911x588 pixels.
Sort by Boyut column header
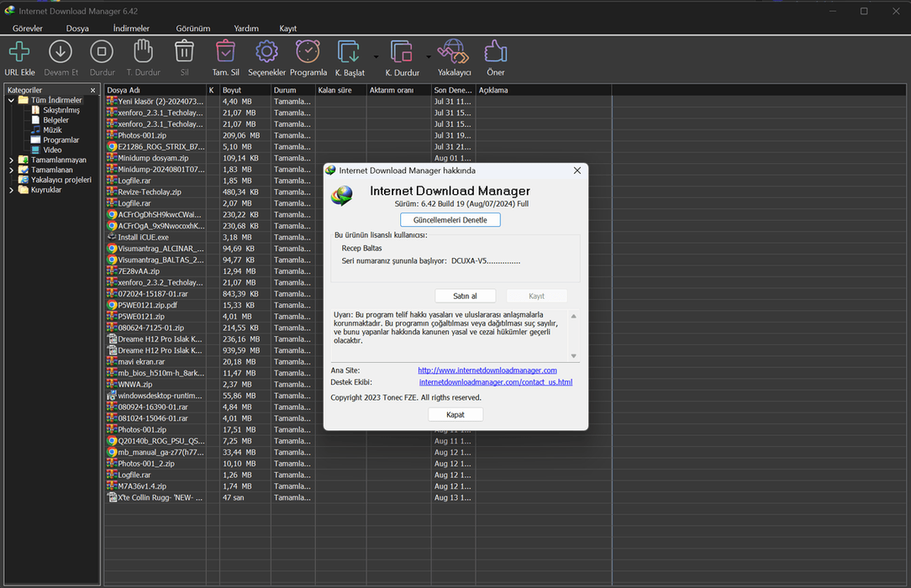pos(245,90)
